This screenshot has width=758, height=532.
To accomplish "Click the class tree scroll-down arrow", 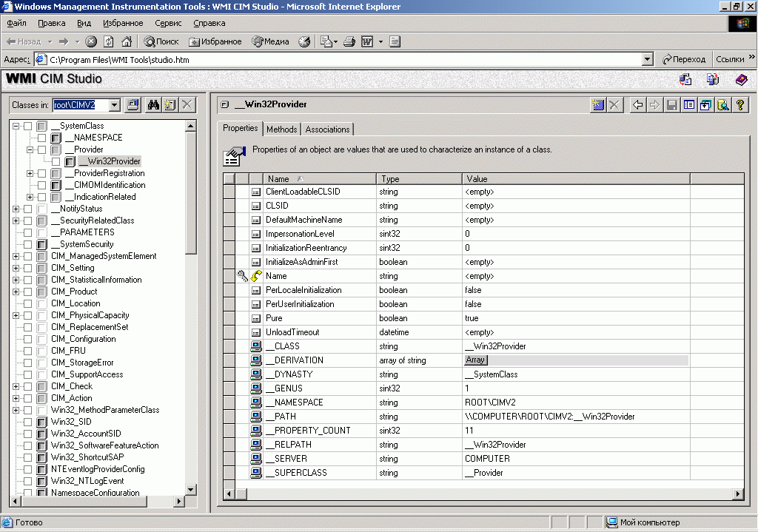I will point(191,490).
